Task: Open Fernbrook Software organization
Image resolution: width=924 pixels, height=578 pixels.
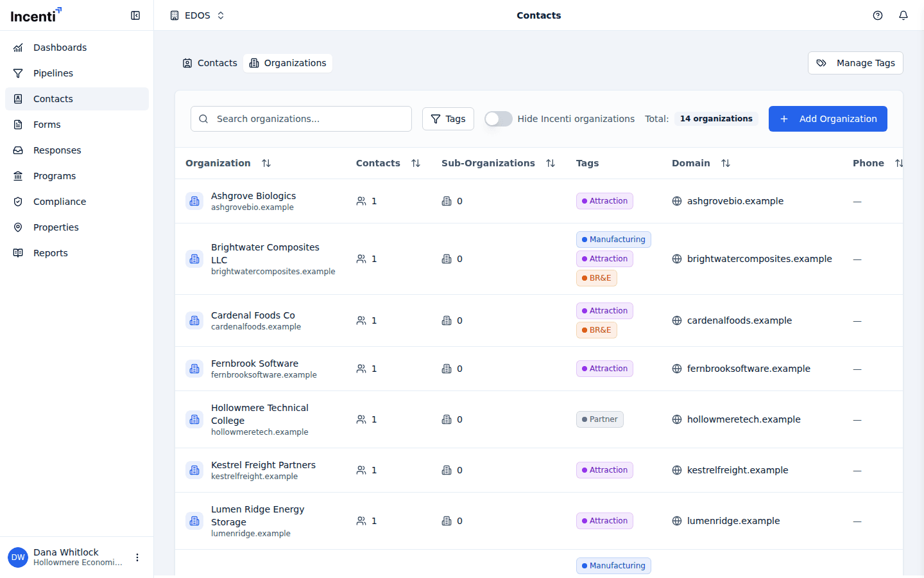Action: [255, 363]
